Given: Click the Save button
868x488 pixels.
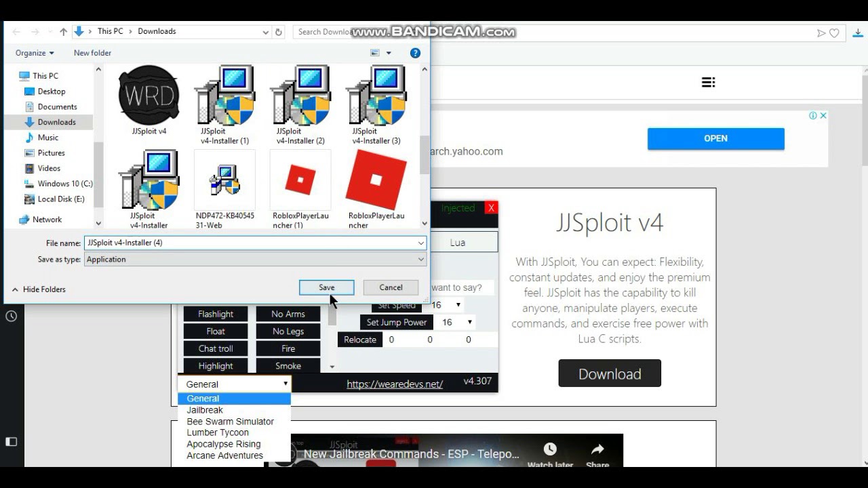Looking at the screenshot, I should pyautogui.click(x=327, y=287).
